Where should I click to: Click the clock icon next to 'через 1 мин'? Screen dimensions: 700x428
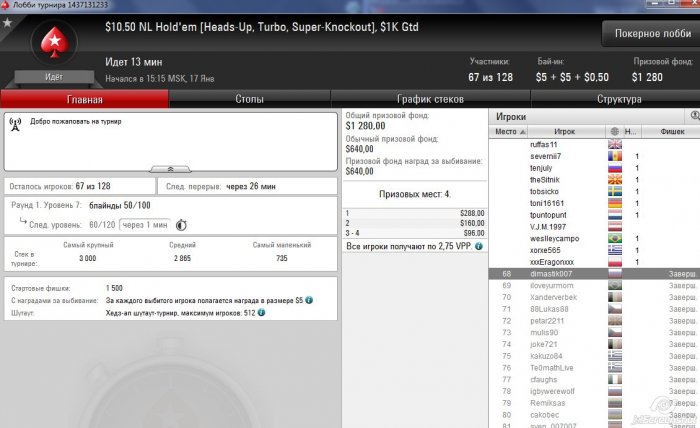[181, 225]
